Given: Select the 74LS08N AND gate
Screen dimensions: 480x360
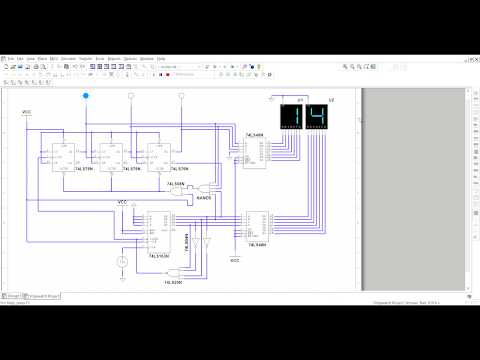Looking at the screenshot, I should [177, 191].
